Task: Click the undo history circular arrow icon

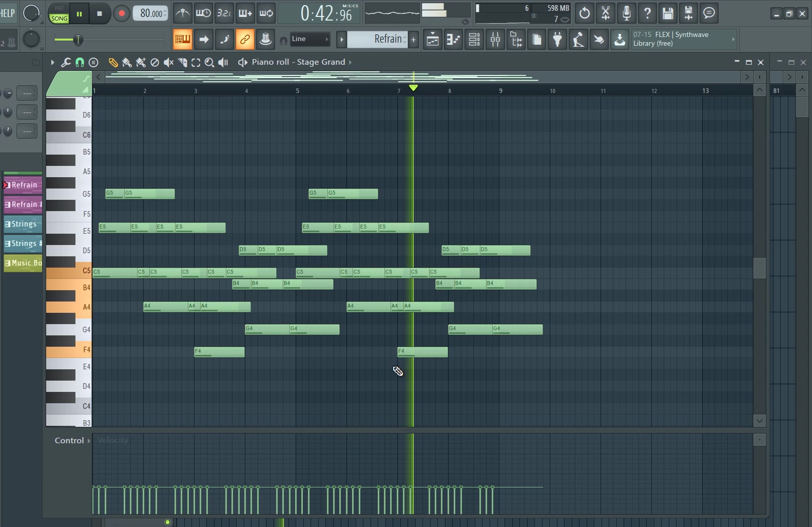Action: point(585,13)
